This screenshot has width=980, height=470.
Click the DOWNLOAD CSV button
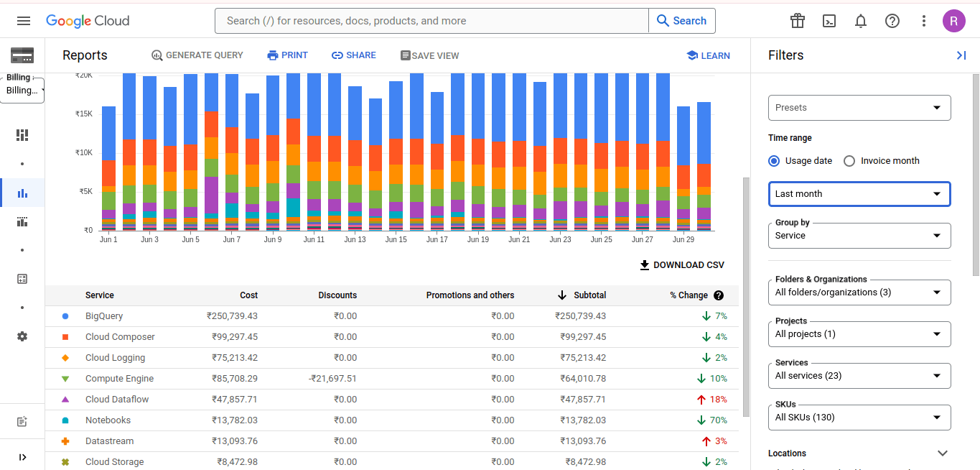tap(682, 265)
